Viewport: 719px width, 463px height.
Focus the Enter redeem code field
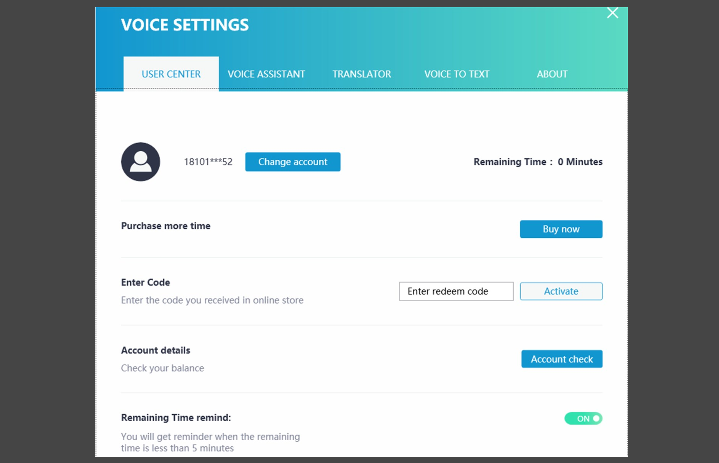tap(456, 291)
